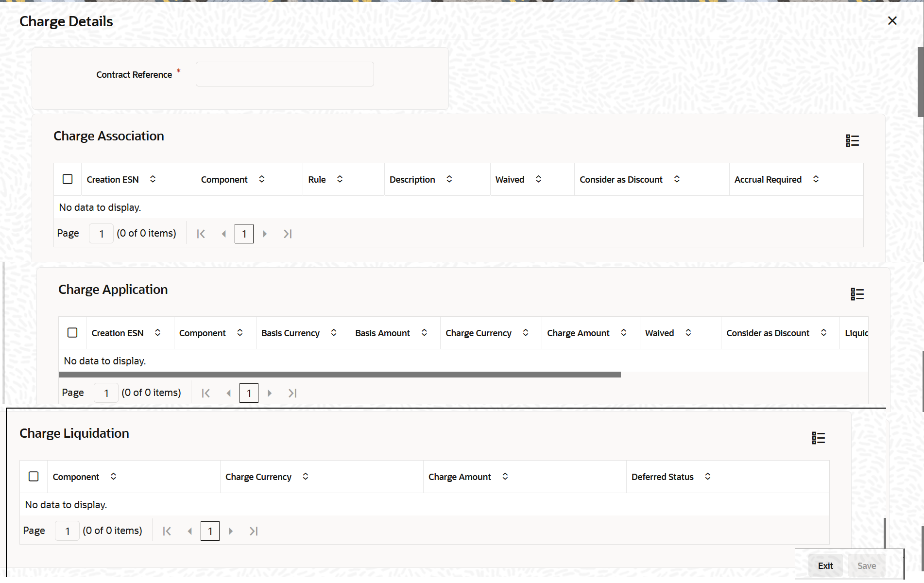The width and height of the screenshot is (924, 583).
Task: Sort by Basis Amount column
Action: pyautogui.click(x=424, y=333)
